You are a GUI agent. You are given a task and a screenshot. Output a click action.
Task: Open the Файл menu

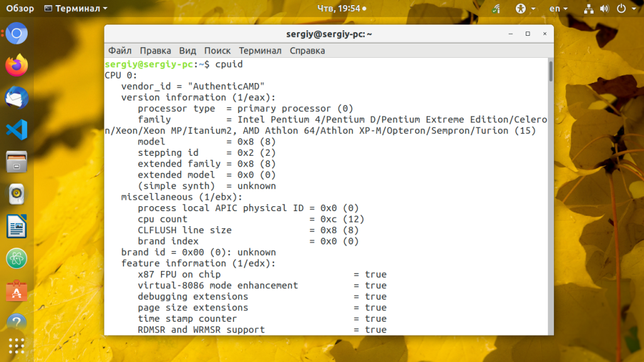click(119, 50)
